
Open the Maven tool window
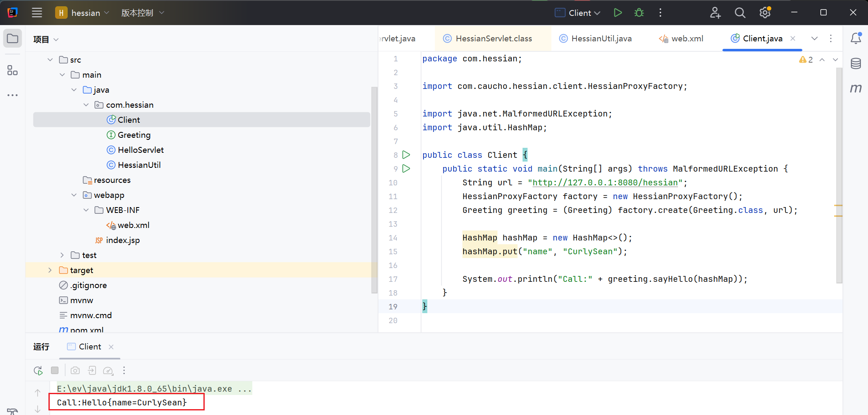point(855,89)
